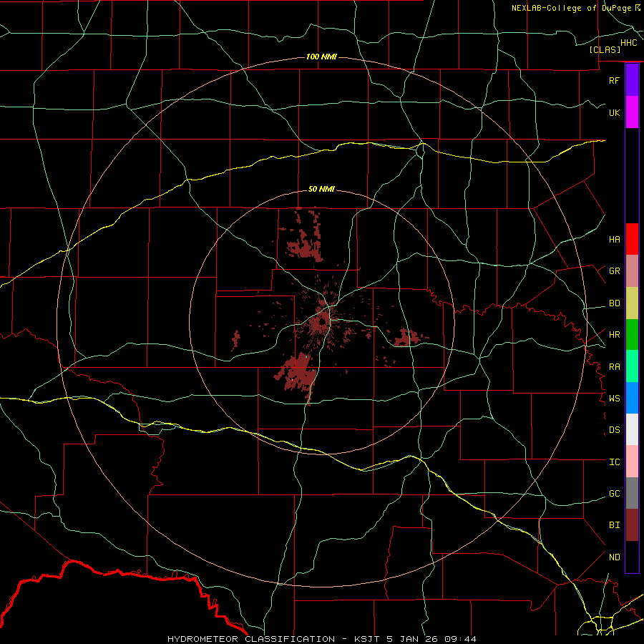Select the yellow BD big drops swatch
The width and height of the screenshot is (644, 644).
pyautogui.click(x=632, y=303)
